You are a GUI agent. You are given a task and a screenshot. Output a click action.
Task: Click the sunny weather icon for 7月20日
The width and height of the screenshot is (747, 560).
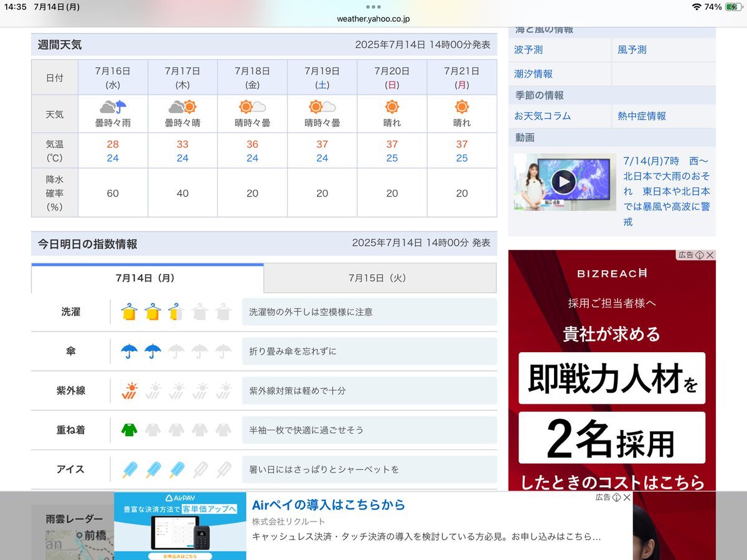(392, 107)
